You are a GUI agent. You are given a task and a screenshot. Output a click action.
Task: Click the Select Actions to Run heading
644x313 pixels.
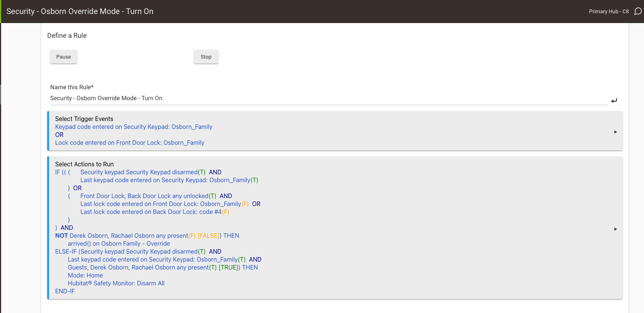tap(84, 164)
